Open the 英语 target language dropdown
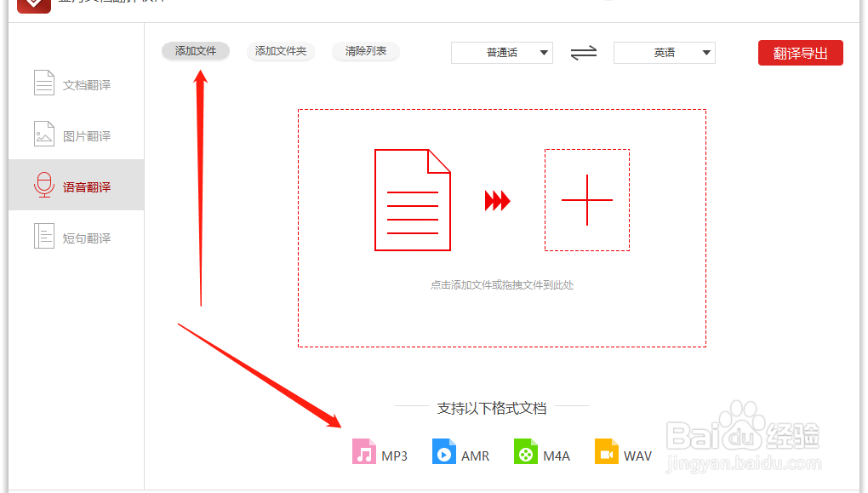Image resolution: width=868 pixels, height=493 pixels. click(x=664, y=53)
